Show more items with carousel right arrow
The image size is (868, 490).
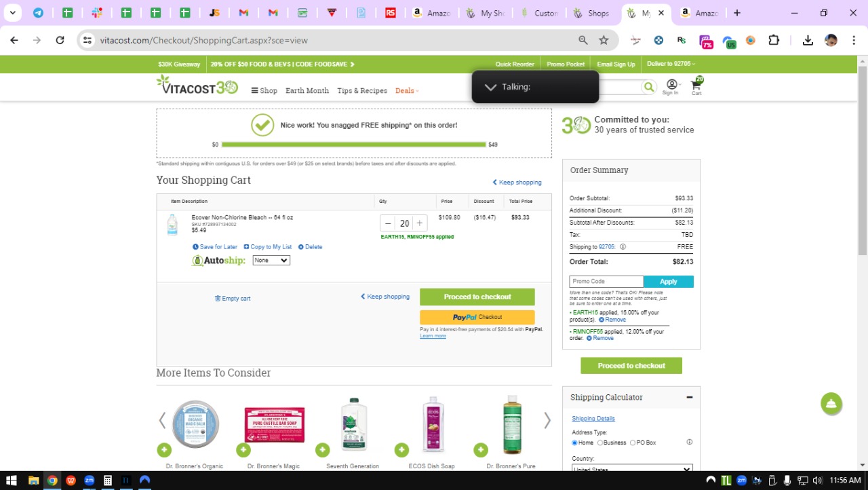(x=547, y=421)
